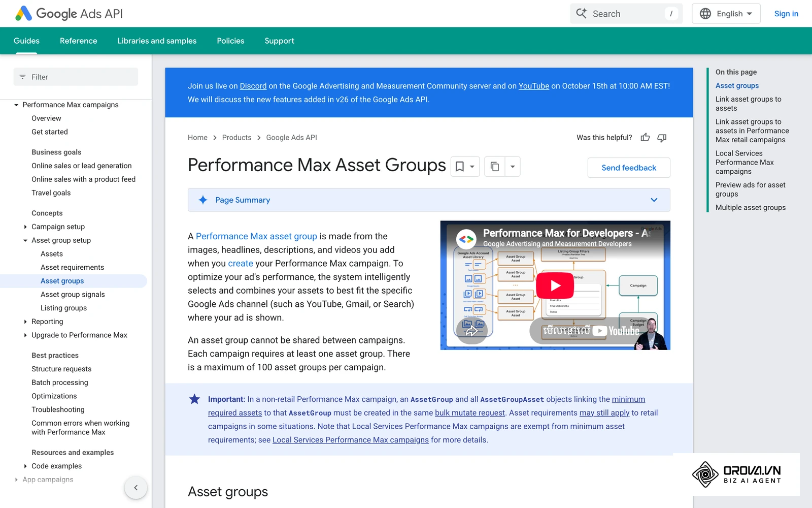Open the Guides tab
Image resolution: width=812 pixels, height=508 pixels.
26,41
